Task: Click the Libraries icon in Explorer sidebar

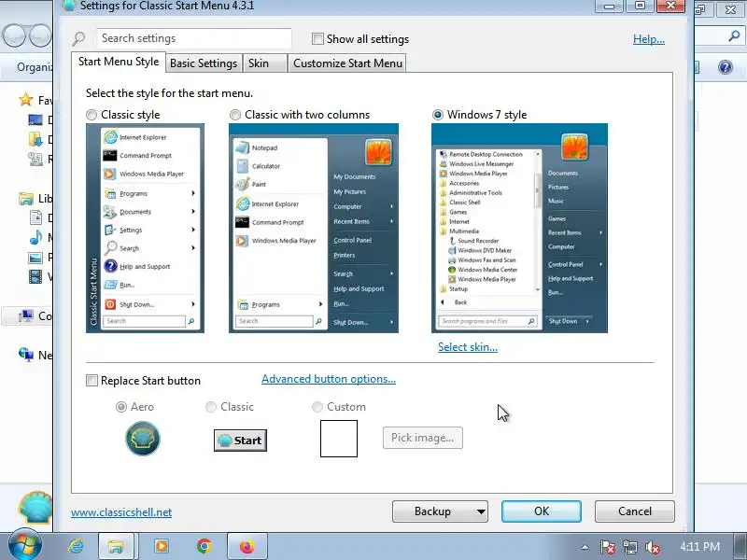Action: point(26,198)
